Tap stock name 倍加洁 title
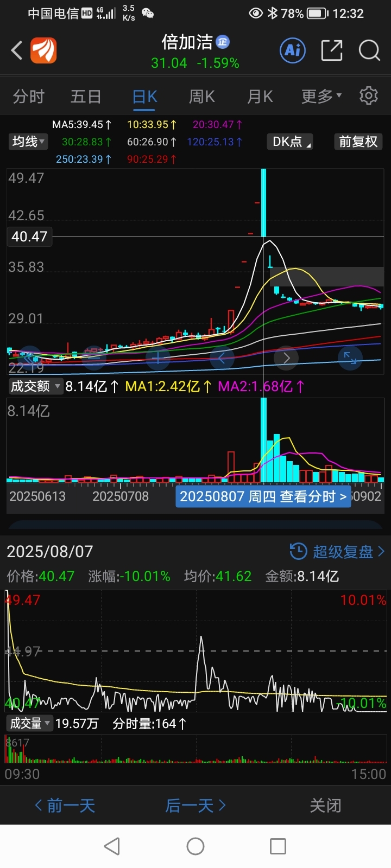 pos(187,42)
